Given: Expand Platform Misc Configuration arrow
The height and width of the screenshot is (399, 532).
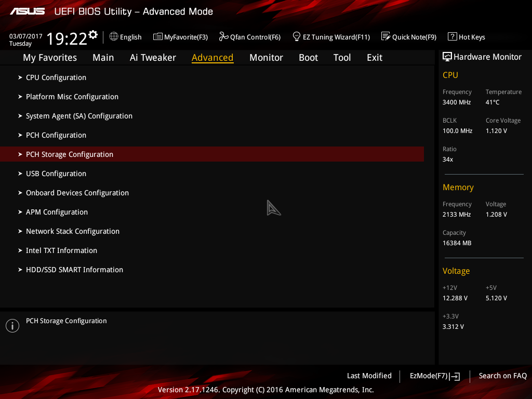Looking at the screenshot, I should tap(20, 97).
